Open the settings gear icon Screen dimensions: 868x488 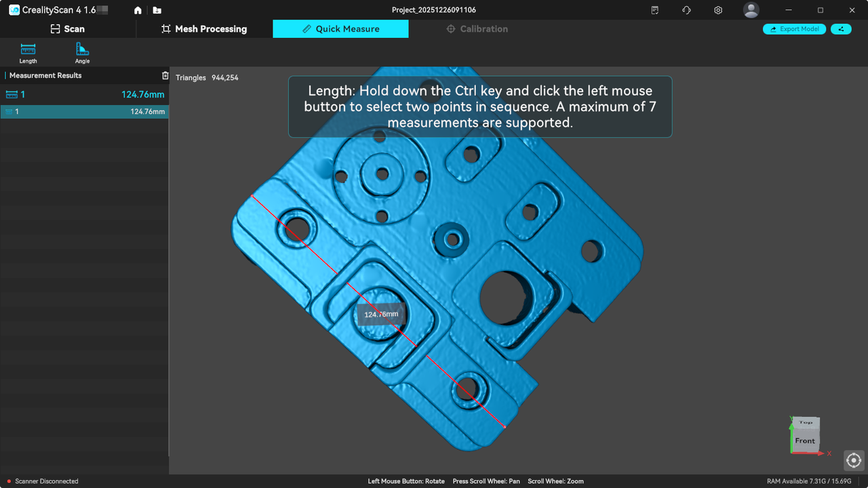718,10
